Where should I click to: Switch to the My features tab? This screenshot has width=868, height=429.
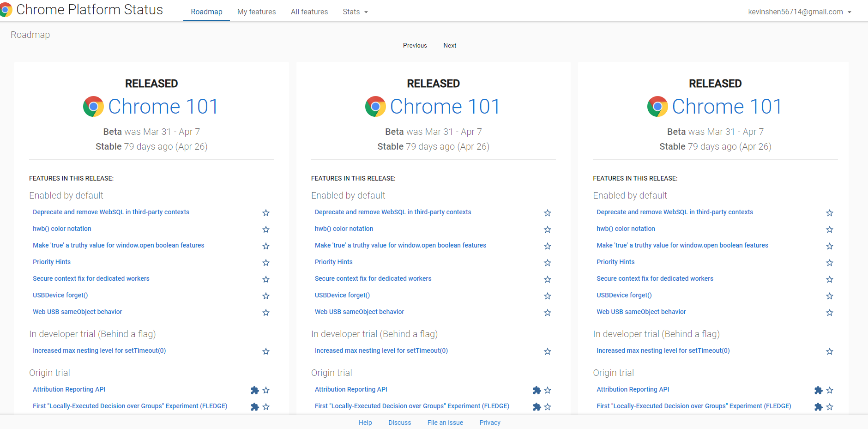[256, 12]
